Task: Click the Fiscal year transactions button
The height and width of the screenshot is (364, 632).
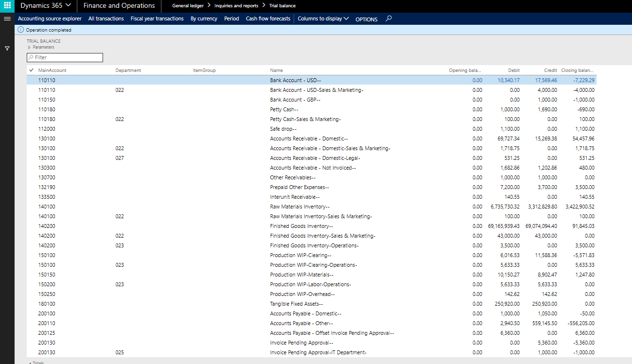Action: point(157,18)
